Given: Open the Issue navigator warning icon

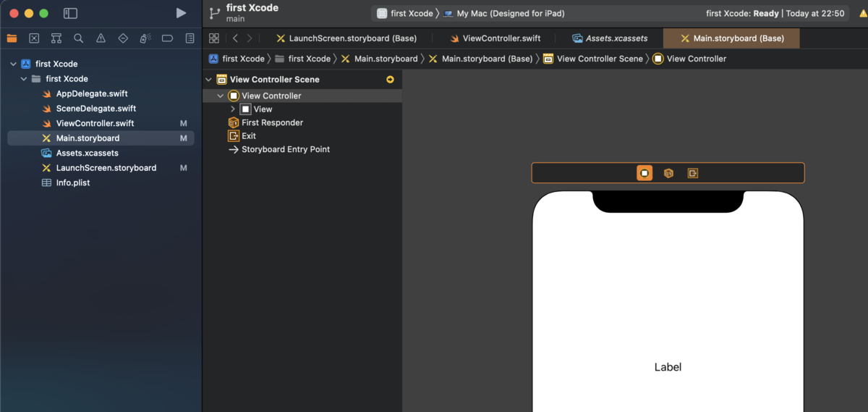Looking at the screenshot, I should coord(101,38).
